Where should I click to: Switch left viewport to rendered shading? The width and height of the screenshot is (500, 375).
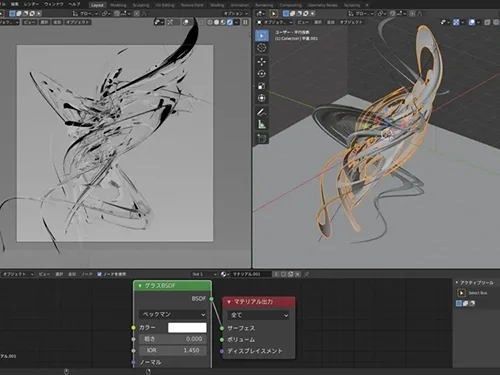[x=230, y=22]
